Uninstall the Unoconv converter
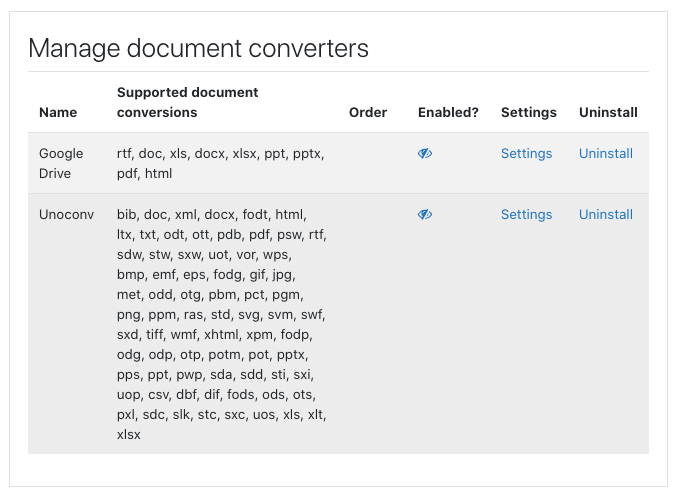681x500 pixels. 606,214
